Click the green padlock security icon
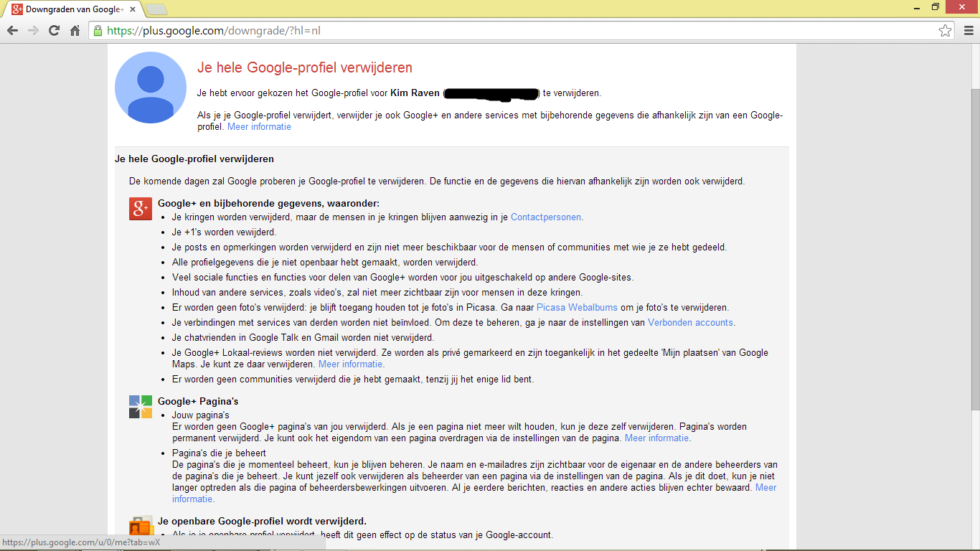This screenshot has width=980, height=551. 98,31
